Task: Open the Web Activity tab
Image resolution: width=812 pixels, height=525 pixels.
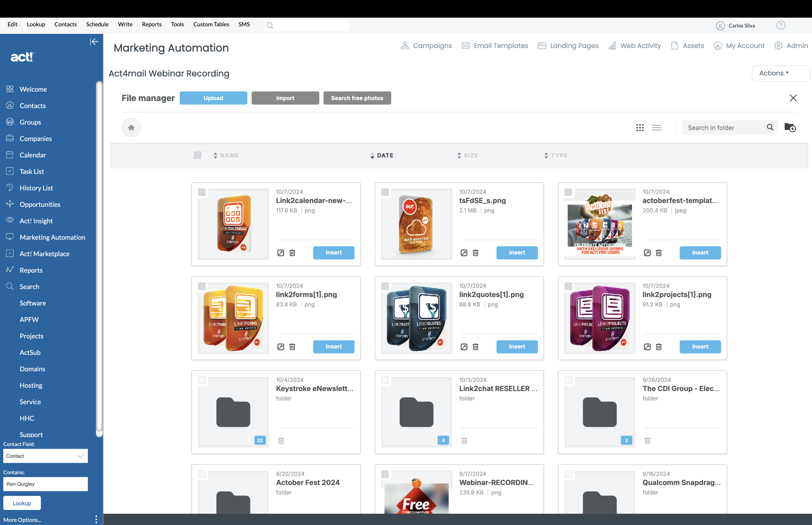Action: tap(634, 46)
